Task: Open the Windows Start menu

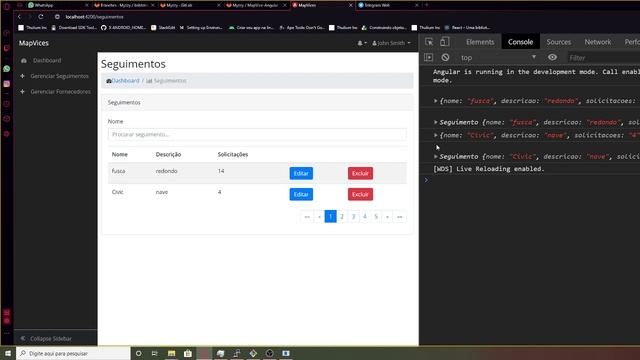Action: pos(8,353)
